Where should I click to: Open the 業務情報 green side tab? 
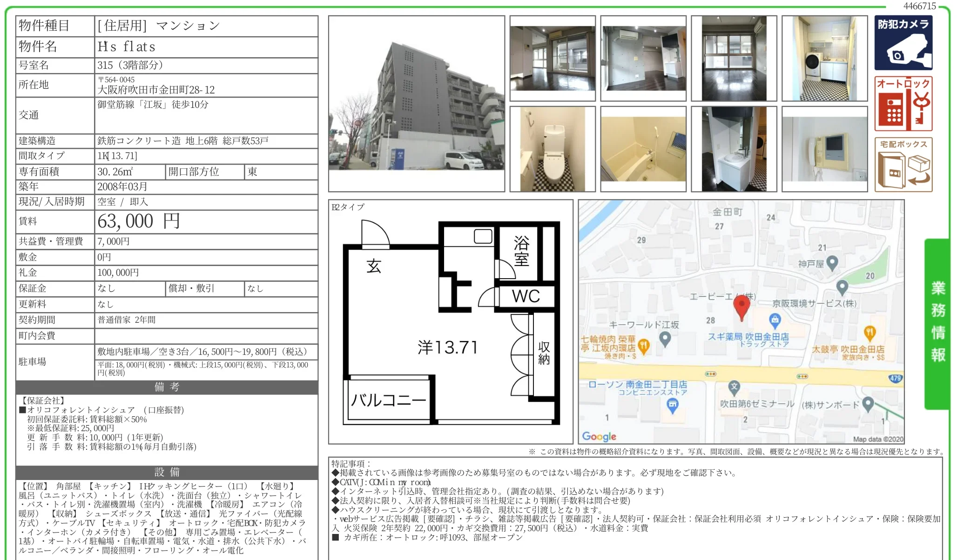[937, 323]
